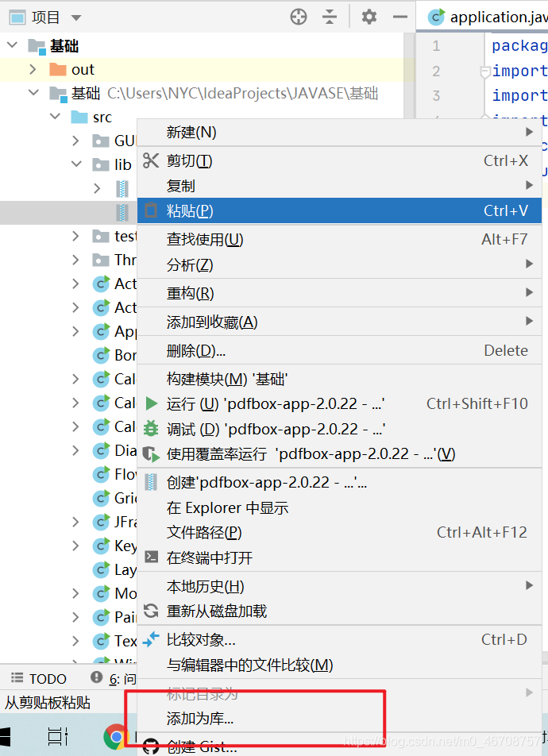Click the green run arrow for pdfbox-app

pos(152,403)
